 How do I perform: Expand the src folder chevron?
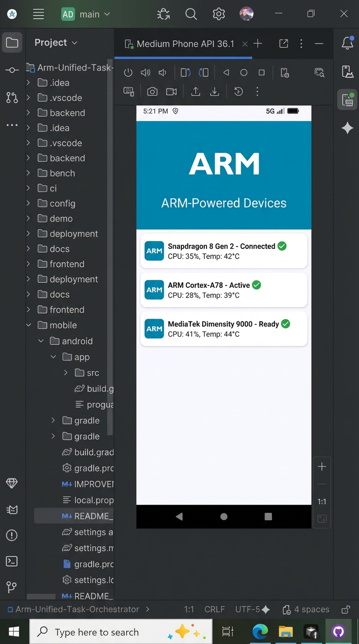65,373
